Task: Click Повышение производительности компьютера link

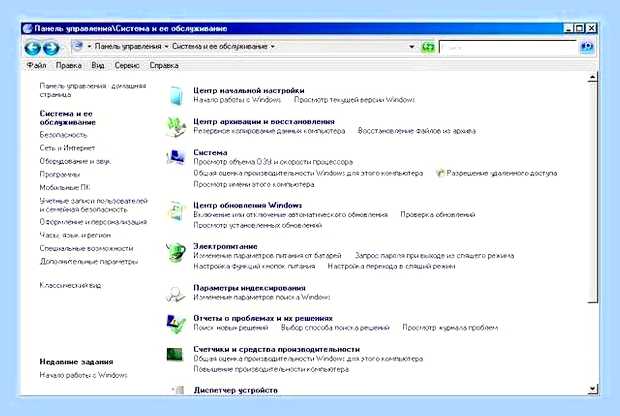Action: tap(271, 369)
